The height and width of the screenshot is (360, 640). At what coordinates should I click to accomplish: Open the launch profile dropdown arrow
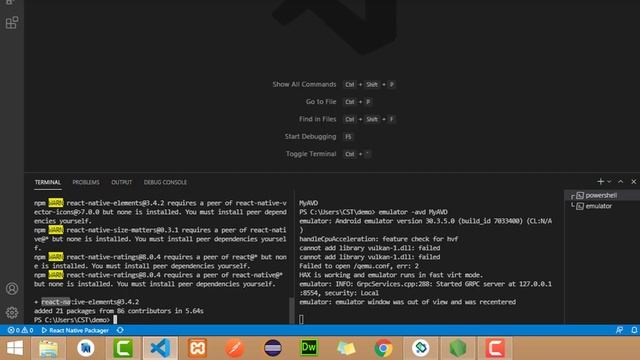click(609, 182)
